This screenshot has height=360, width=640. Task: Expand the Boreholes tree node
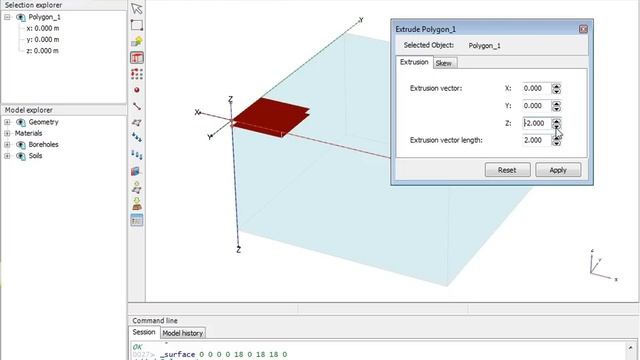[x=7, y=144]
